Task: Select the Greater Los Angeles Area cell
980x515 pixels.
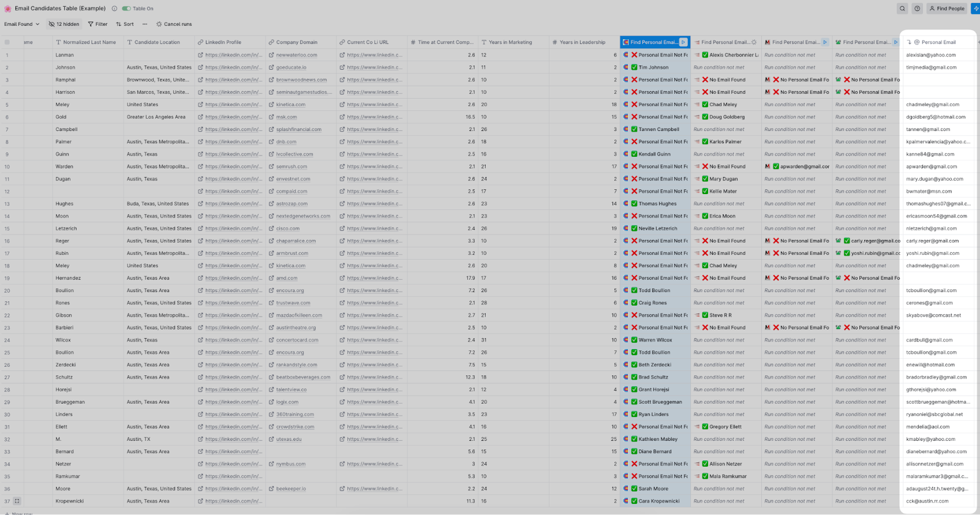Action: point(159,117)
